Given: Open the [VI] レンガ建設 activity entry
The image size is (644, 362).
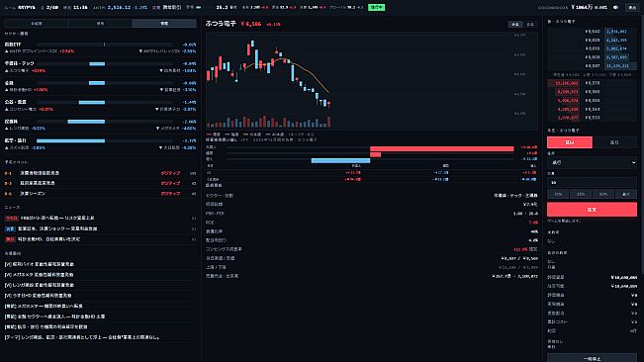Looking at the screenshot, I should tap(39, 285).
